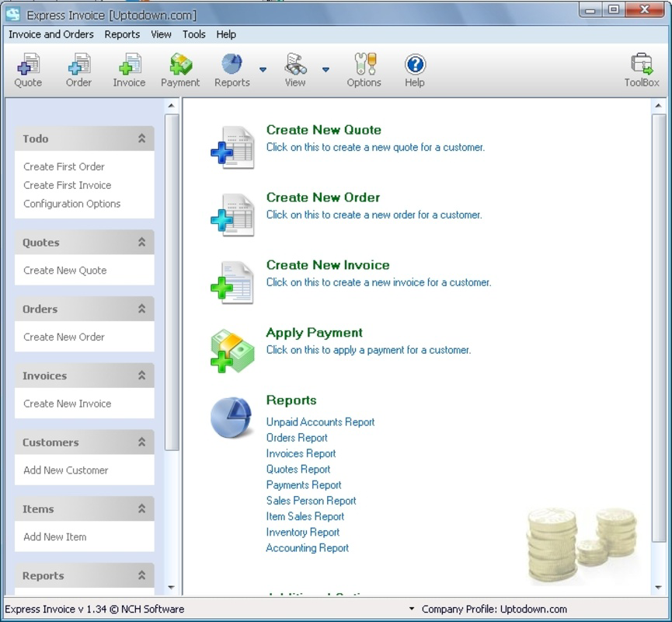Viewport: 672px width, 622px height.
Task: Open the Invoice creation icon
Action: click(129, 70)
